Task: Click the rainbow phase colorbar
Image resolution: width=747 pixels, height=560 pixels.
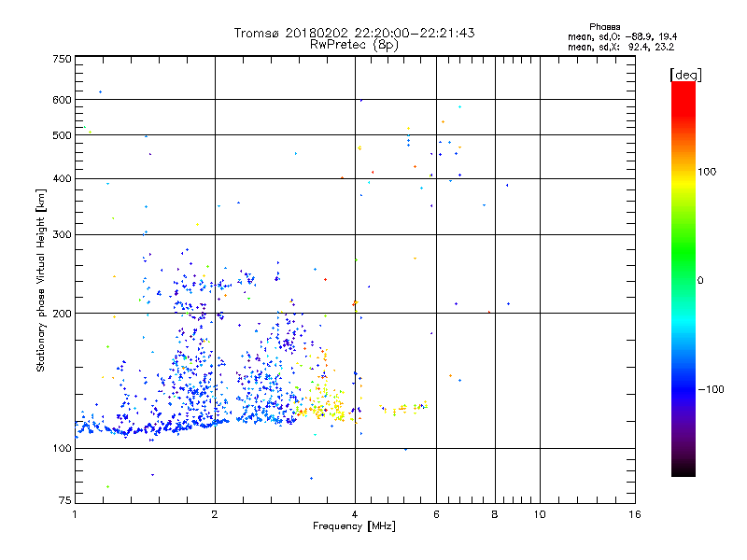Action: (x=684, y=279)
